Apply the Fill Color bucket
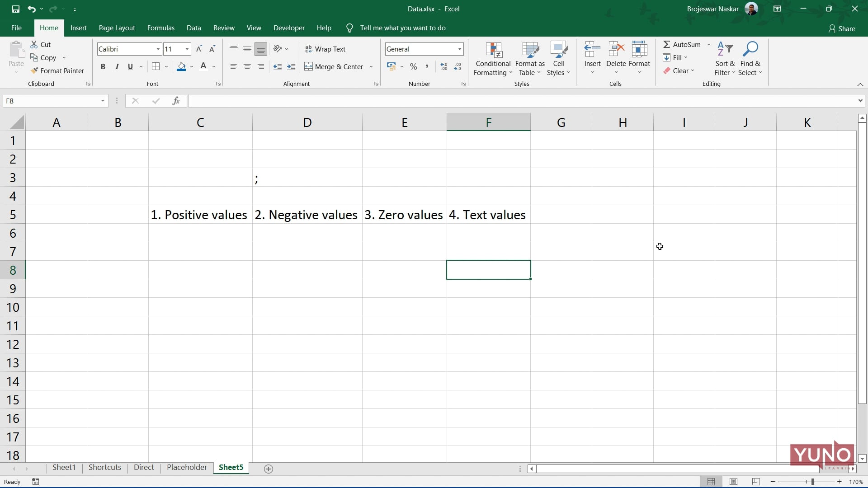This screenshot has width=868, height=488. pyautogui.click(x=182, y=66)
